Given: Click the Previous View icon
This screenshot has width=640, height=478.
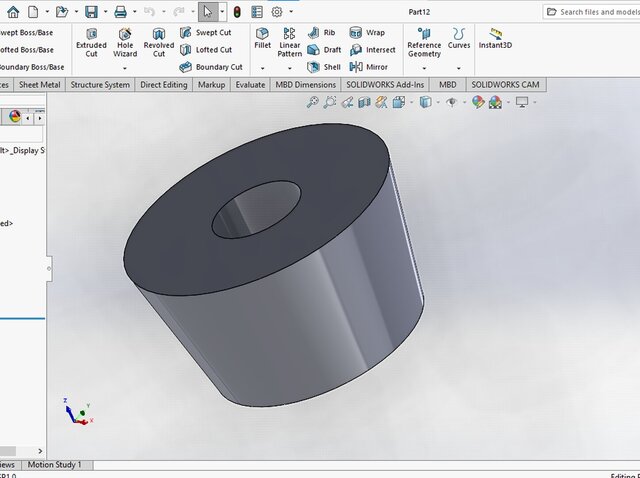Looking at the screenshot, I should click(x=347, y=102).
